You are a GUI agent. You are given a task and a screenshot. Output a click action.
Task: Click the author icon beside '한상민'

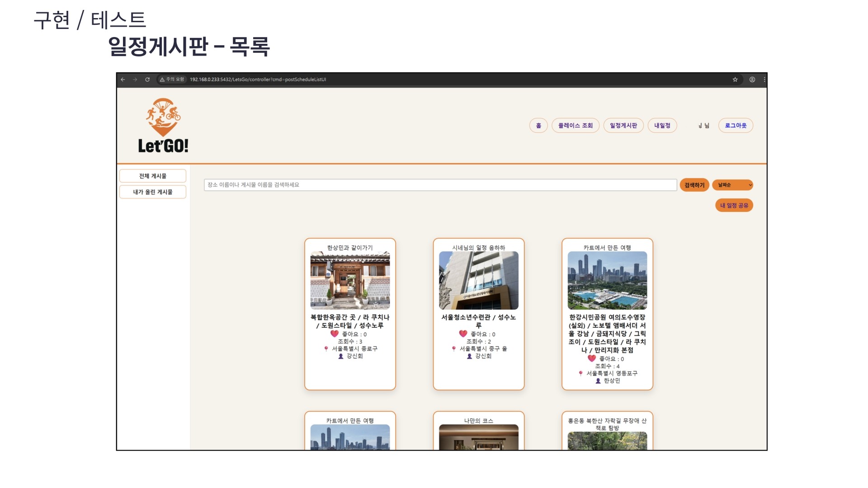coord(598,381)
